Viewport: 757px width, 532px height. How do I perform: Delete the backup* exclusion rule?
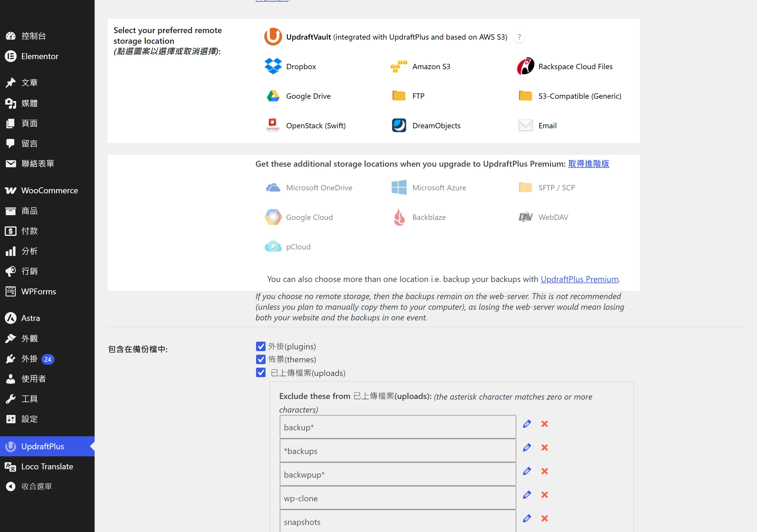(545, 424)
